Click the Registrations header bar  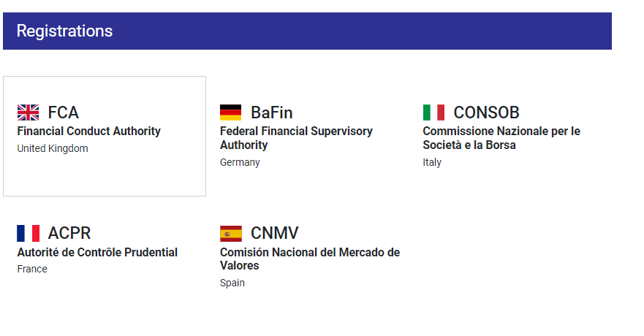307,31
